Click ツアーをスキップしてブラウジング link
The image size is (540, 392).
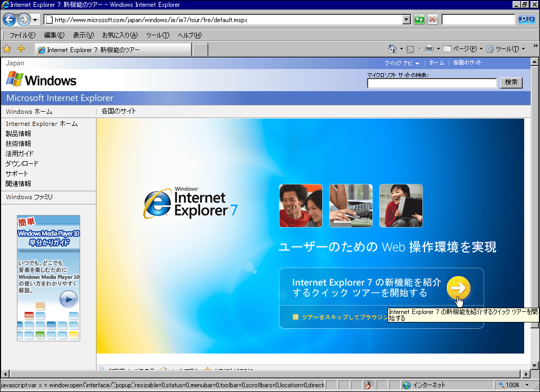tap(345, 317)
